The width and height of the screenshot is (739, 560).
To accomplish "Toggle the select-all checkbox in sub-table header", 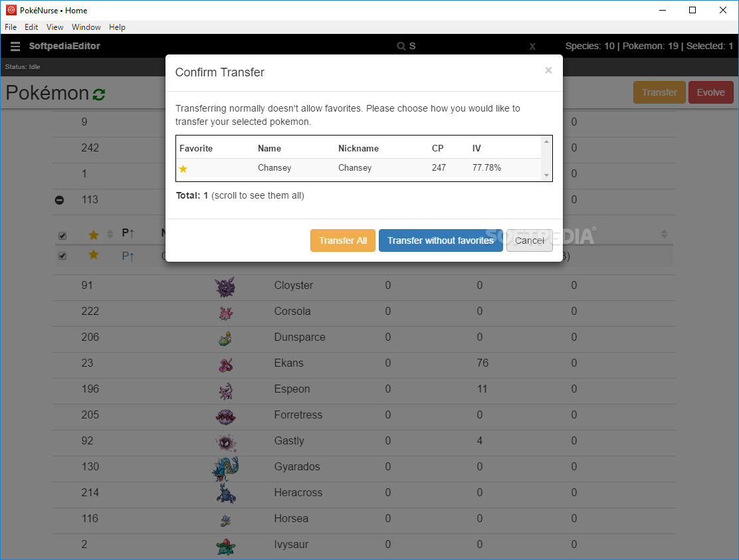I will click(62, 235).
